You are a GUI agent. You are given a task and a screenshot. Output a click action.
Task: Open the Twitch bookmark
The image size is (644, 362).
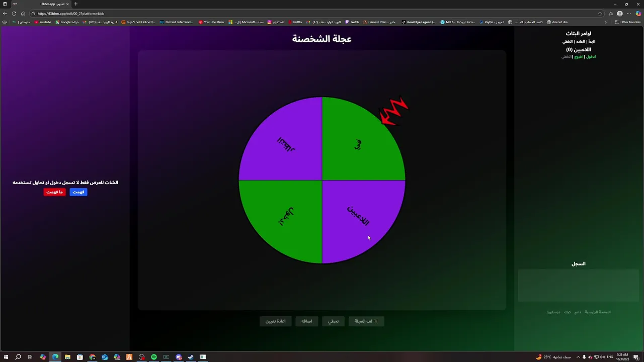click(x=352, y=22)
